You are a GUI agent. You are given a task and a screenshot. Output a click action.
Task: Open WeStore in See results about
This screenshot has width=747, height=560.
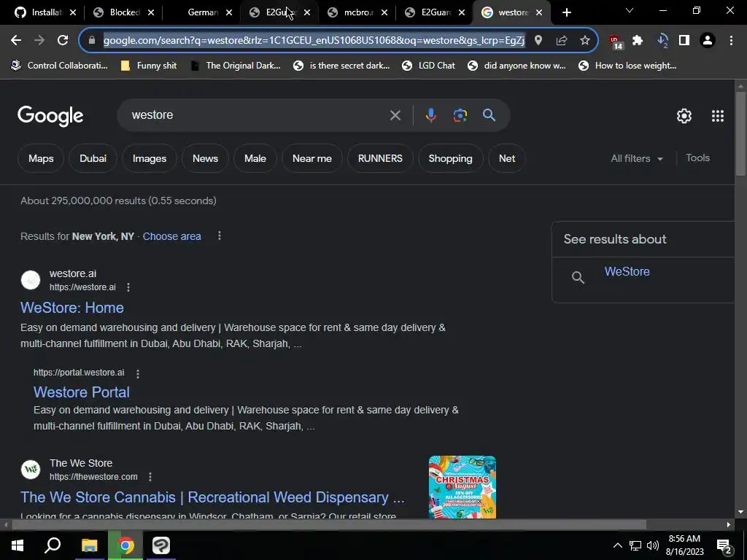pyautogui.click(x=627, y=271)
